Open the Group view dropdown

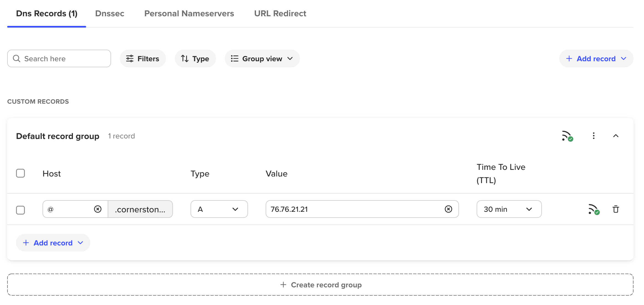(262, 58)
